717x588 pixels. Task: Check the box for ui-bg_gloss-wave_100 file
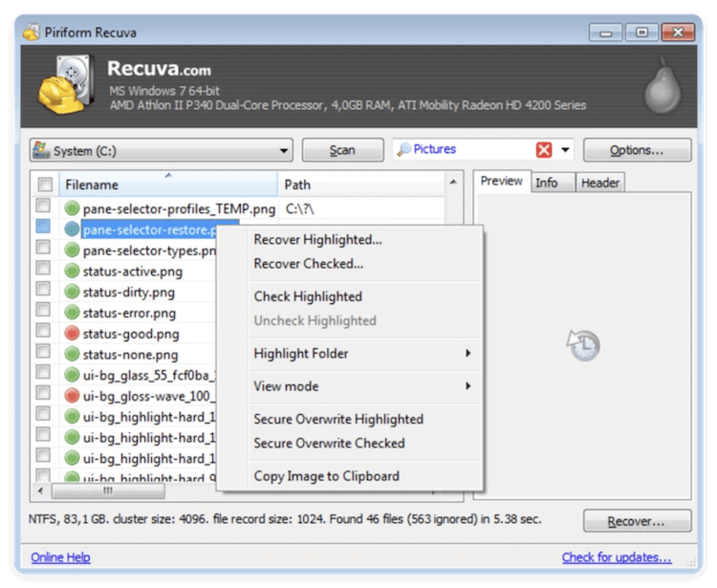(x=43, y=392)
